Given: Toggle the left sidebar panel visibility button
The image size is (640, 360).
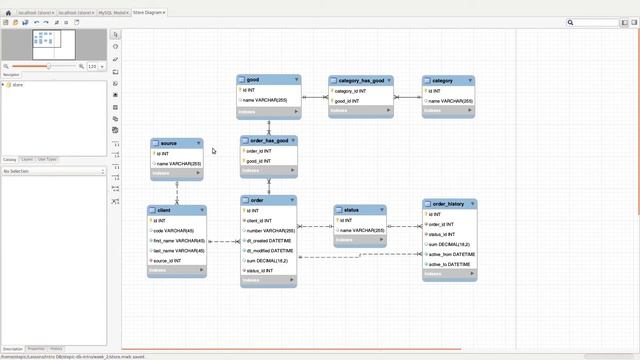Looking at the screenshot, I should coord(624,22).
